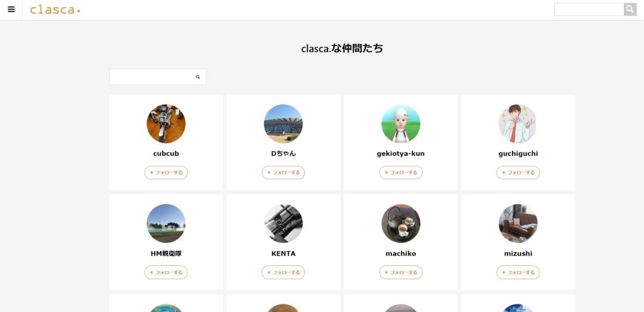The image size is (644, 312).
Task: Open Dちゃん's stadium avatar
Action: (x=284, y=123)
